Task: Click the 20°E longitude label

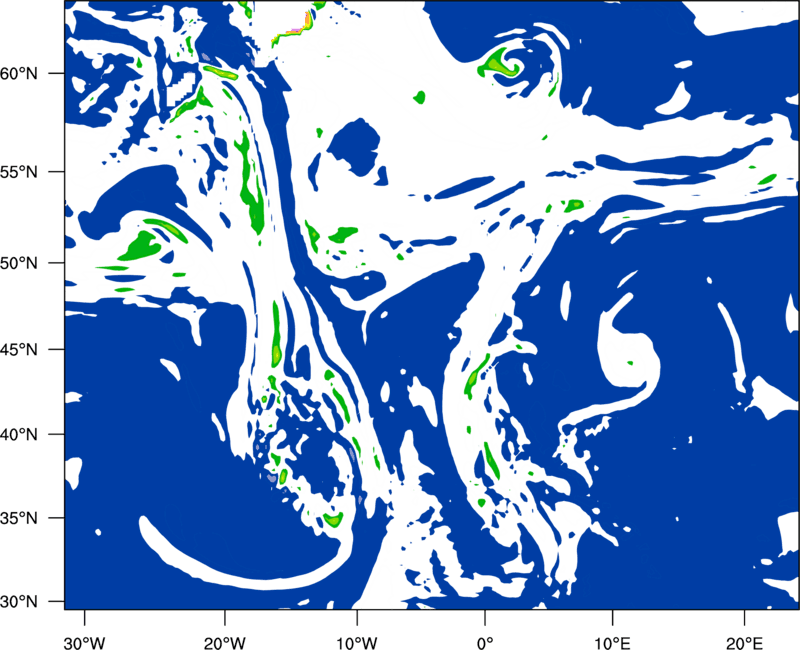Action: pos(744,643)
